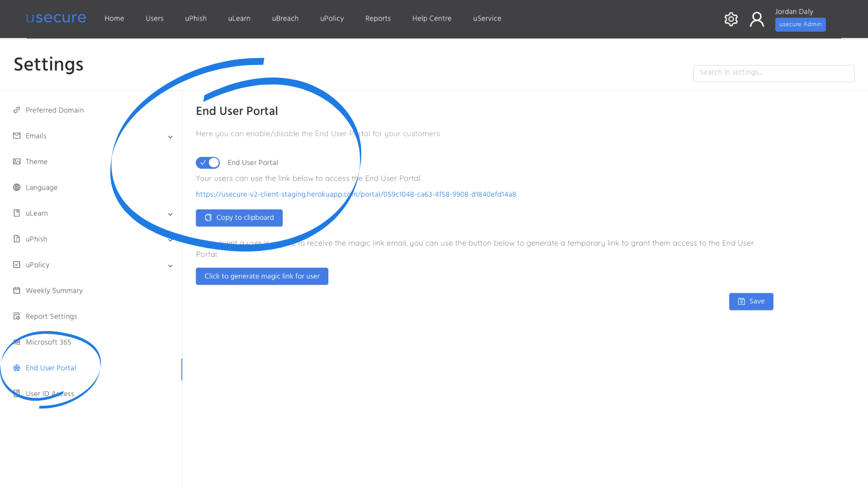Click the User ID Access icon

tap(17, 394)
